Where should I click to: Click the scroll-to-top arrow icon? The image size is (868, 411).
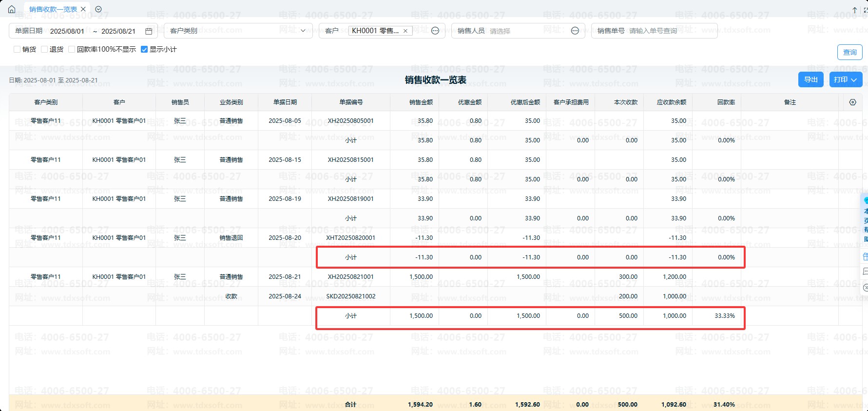coord(854,10)
